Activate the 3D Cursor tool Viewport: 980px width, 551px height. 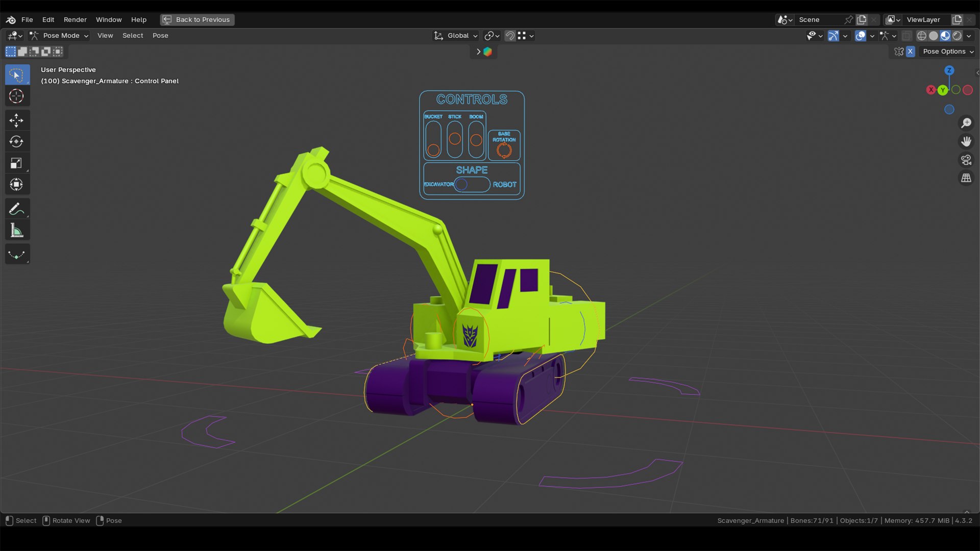pyautogui.click(x=17, y=96)
